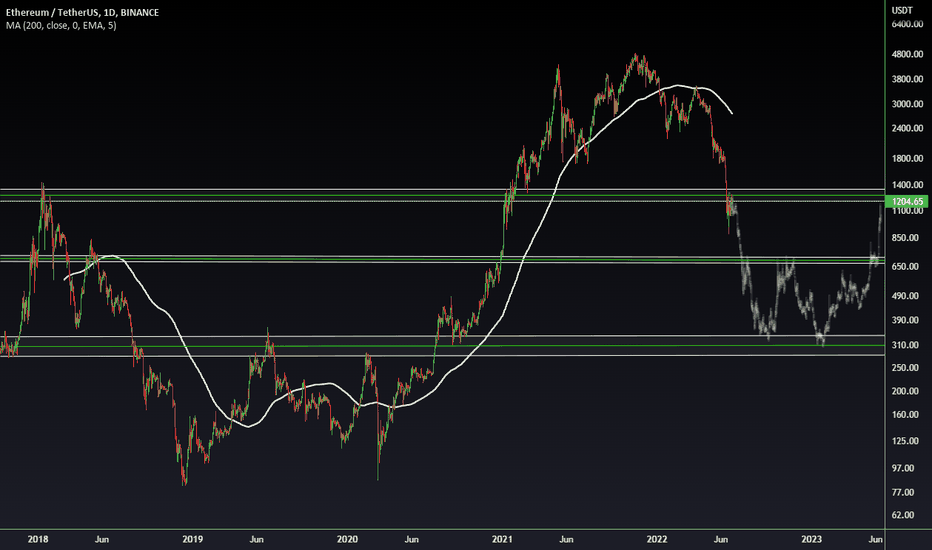This screenshot has height=550, width=932.
Task: Click the 2021 label on time axis
Action: point(502,539)
